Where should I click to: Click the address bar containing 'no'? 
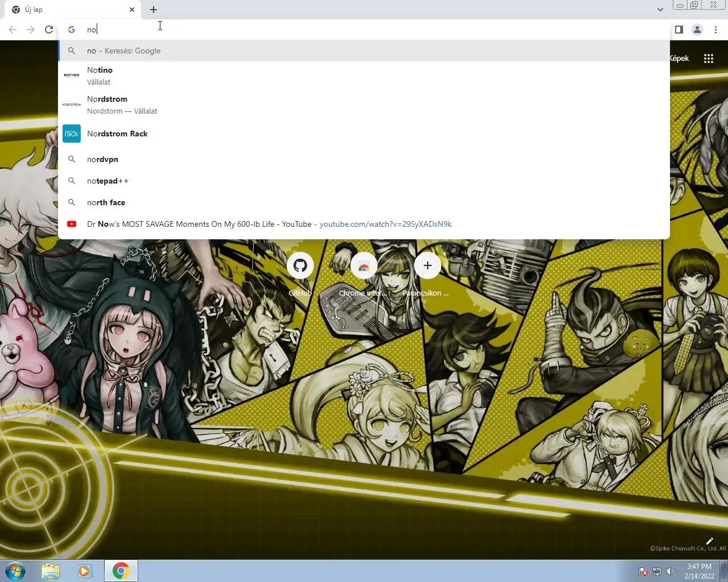[x=364, y=30]
